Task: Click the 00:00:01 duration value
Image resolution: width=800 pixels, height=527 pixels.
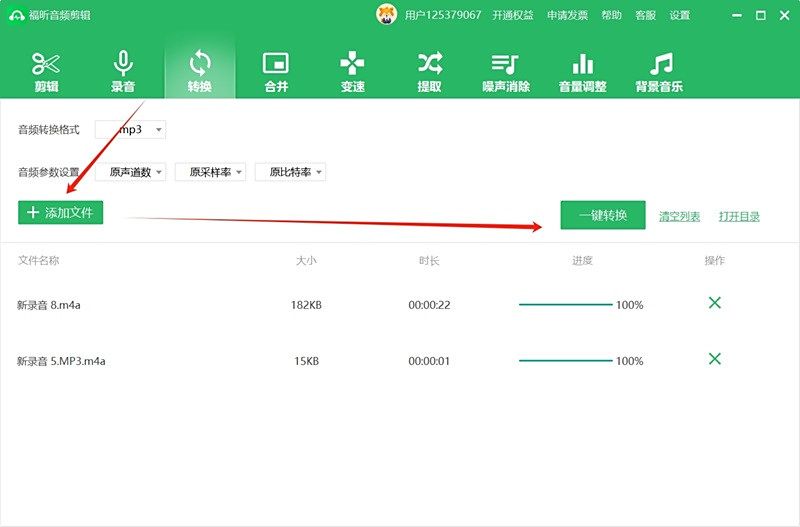Action: point(429,361)
